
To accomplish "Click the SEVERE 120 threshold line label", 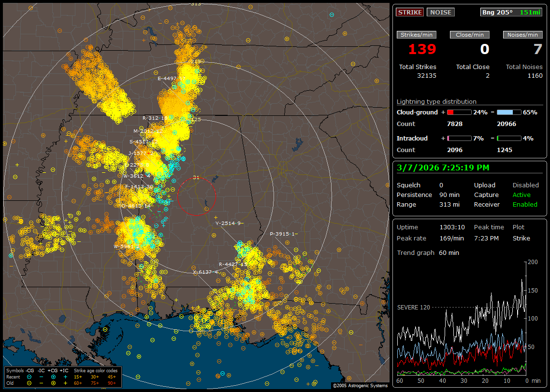I will (x=413, y=307).
